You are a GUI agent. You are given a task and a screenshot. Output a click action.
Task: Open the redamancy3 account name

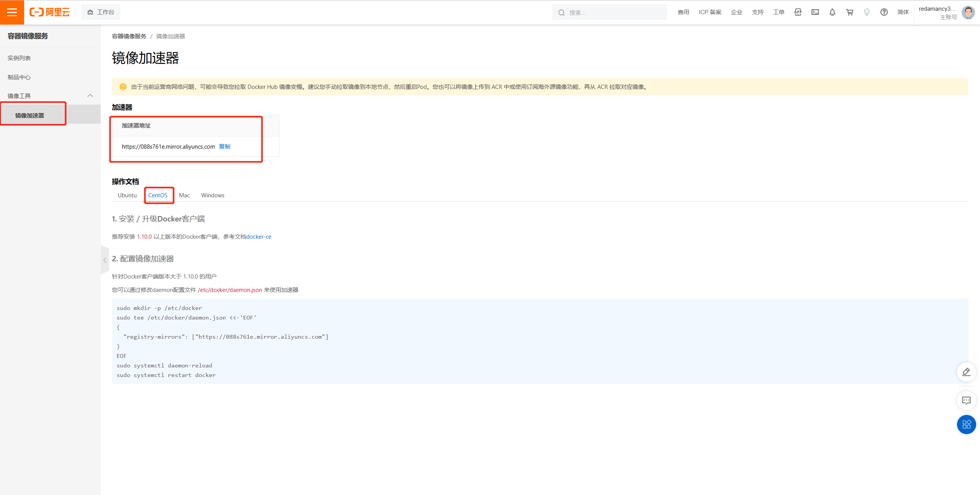(x=937, y=9)
